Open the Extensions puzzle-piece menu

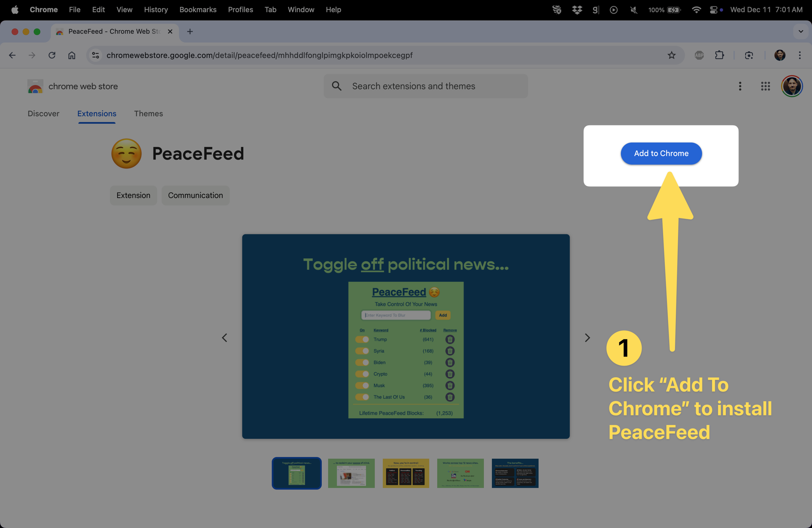coord(719,55)
